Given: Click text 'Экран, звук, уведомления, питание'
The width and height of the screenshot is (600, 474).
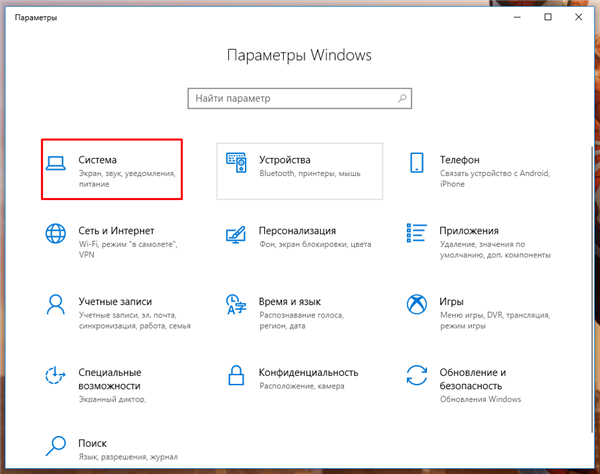Looking at the screenshot, I should (x=127, y=179).
